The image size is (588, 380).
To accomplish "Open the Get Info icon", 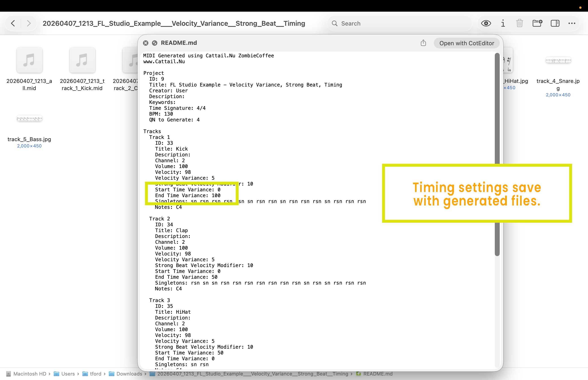I will [503, 24].
